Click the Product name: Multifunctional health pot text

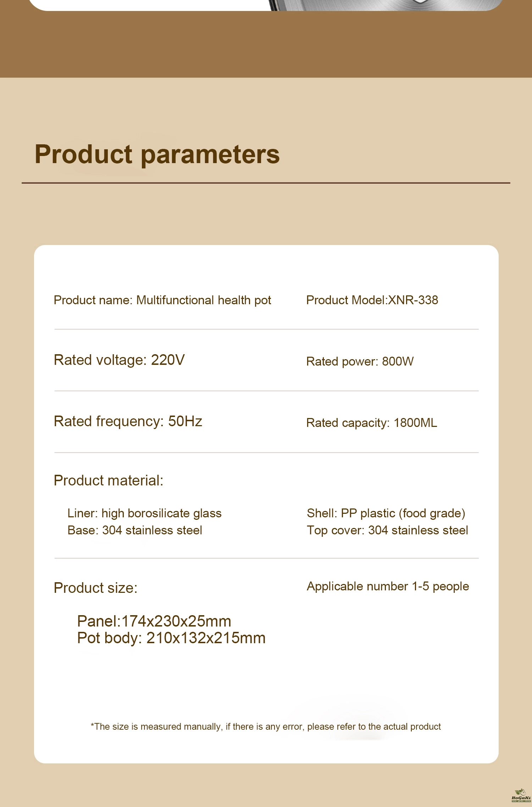162,300
